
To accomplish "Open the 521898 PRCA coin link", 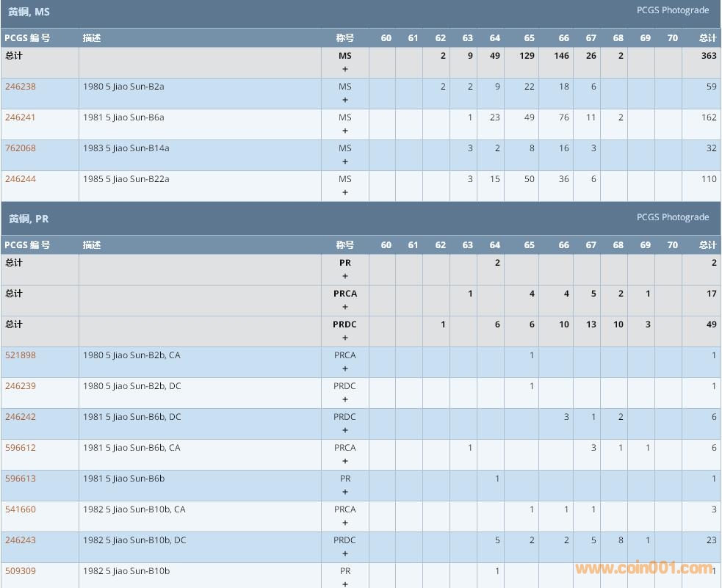I will tap(21, 355).
